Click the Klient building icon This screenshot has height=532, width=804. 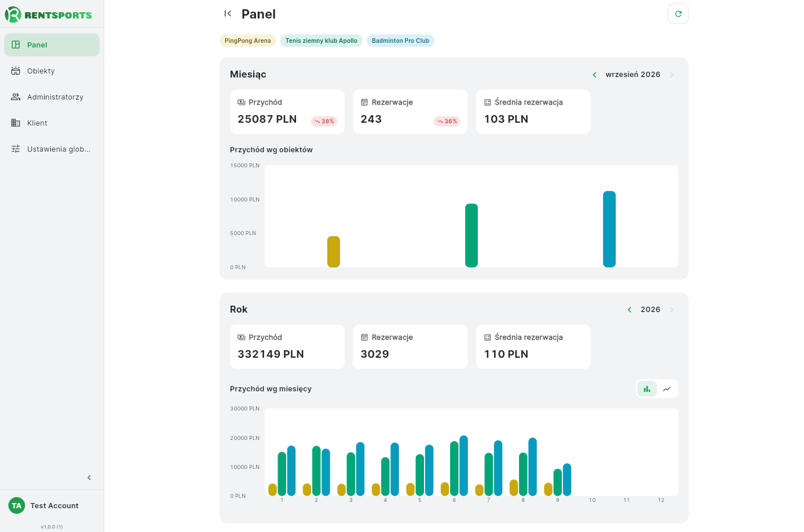[16, 123]
